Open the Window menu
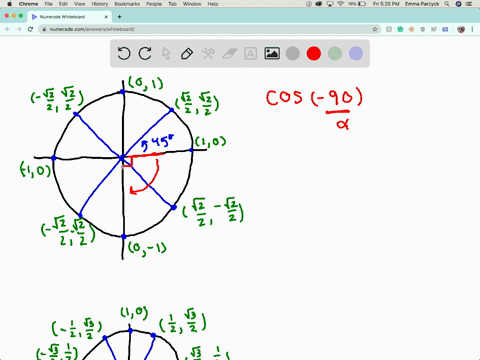 (x=192, y=4)
